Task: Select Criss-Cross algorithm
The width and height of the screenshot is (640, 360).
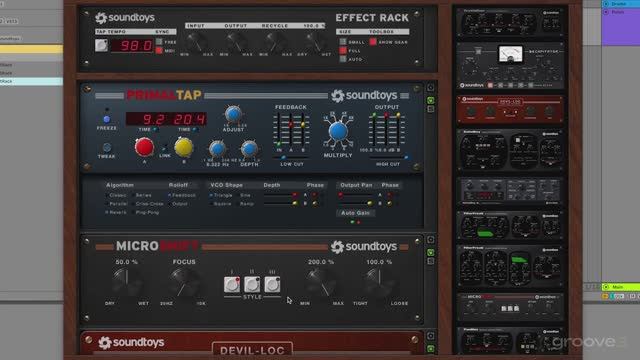Action: [147, 204]
